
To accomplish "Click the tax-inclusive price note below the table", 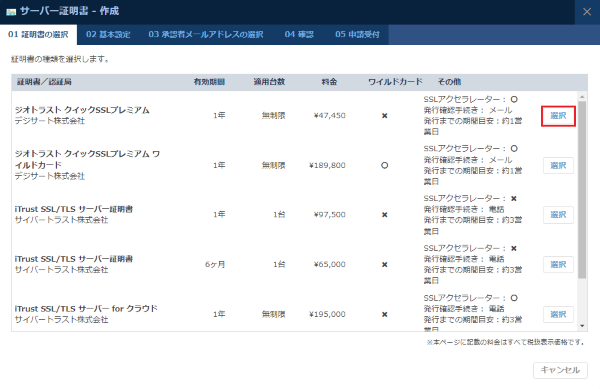I will (506, 342).
